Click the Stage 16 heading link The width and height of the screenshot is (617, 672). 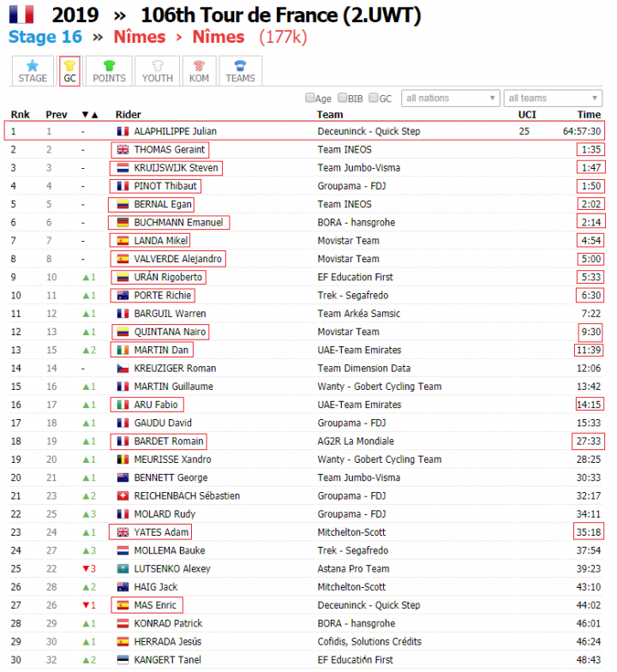45,37
